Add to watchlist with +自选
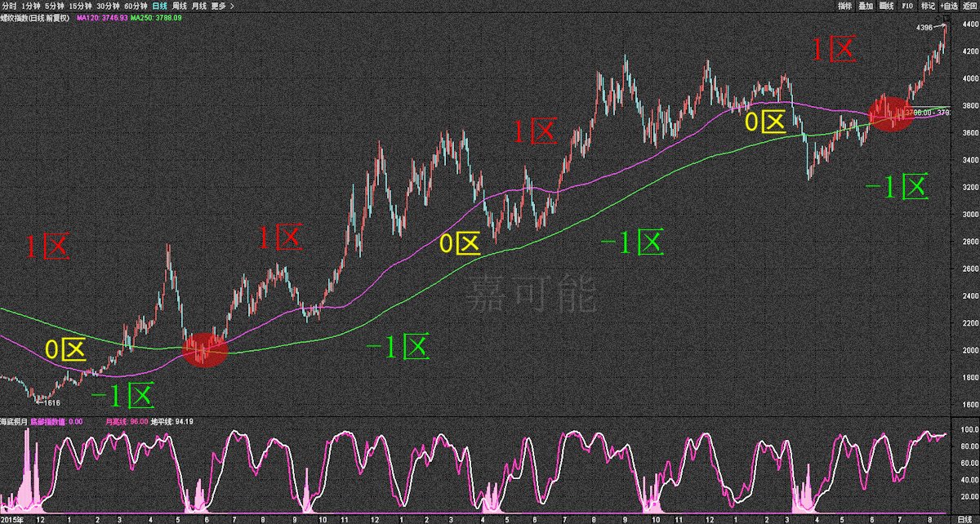 [x=950, y=5]
